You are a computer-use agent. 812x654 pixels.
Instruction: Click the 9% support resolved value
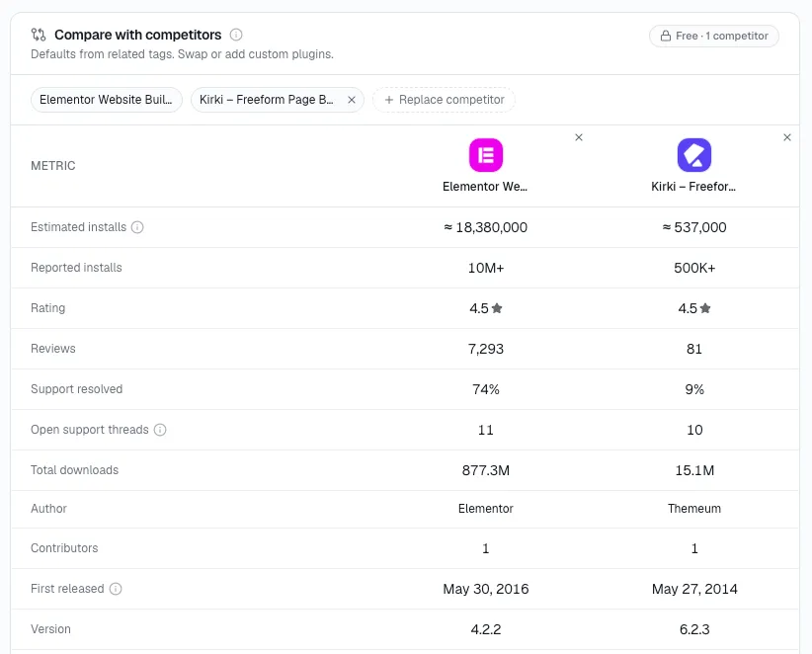pyautogui.click(x=694, y=389)
